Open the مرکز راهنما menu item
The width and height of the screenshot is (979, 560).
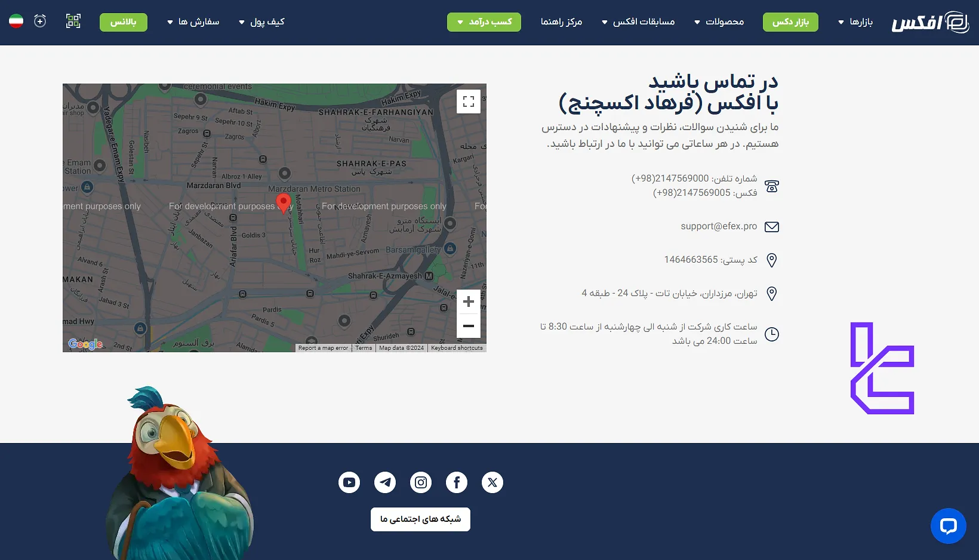561,22
